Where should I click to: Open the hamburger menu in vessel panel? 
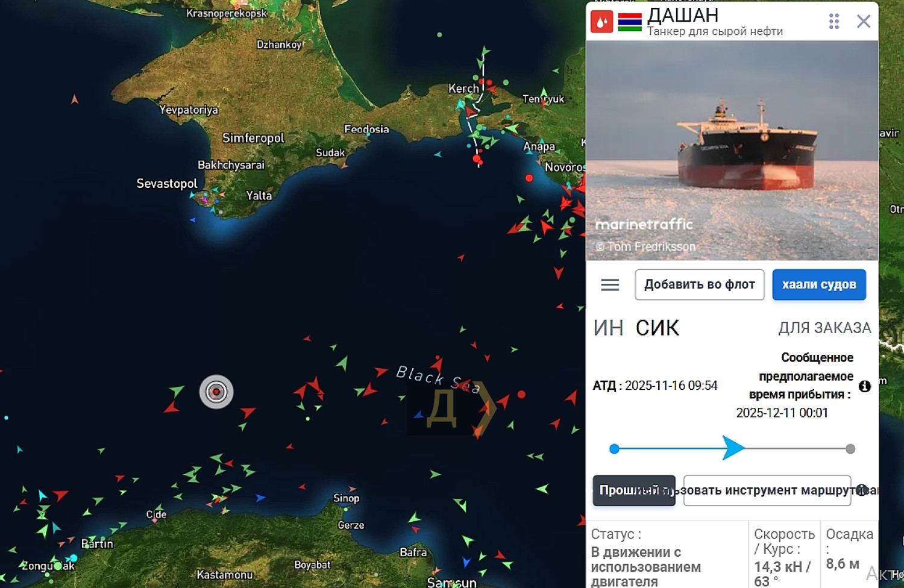(610, 285)
